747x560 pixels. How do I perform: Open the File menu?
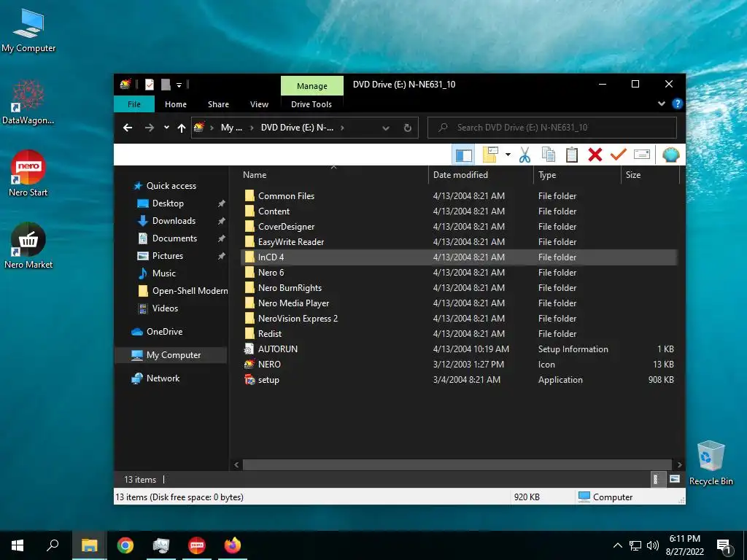point(134,104)
